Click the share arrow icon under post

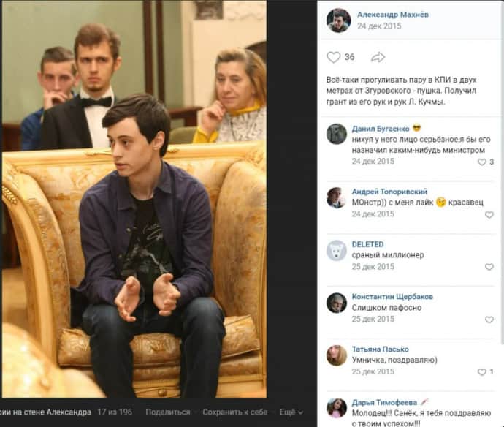[378, 57]
